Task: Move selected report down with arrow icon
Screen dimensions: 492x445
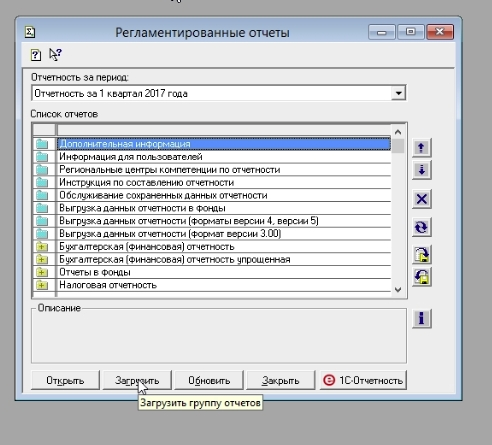Action: tap(422, 170)
